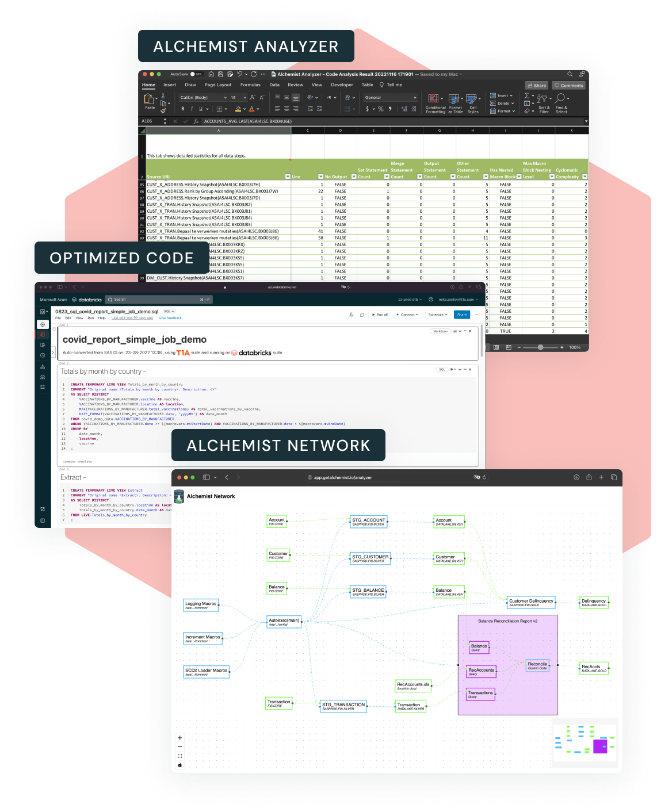Click the Alchemist Network flask logo
Screen dimensions: 657x812
tap(179, 496)
